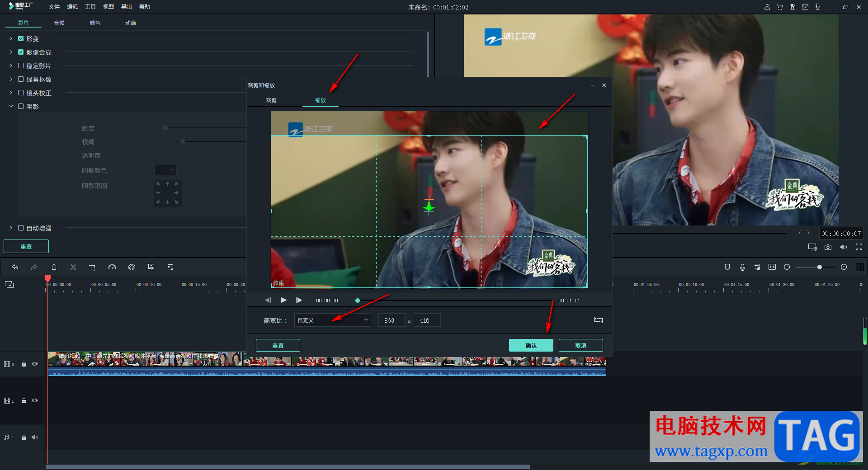Viewport: 868px width, 470px height.
Task: Click the timeline zoom slider handle
Action: pyautogui.click(x=820, y=267)
